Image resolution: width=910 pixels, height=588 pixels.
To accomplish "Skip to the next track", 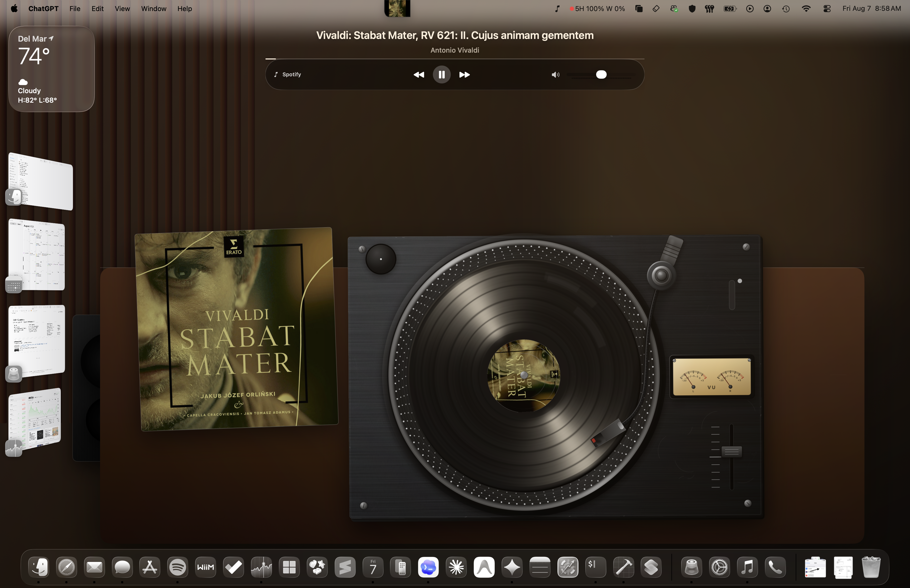I will (x=464, y=74).
